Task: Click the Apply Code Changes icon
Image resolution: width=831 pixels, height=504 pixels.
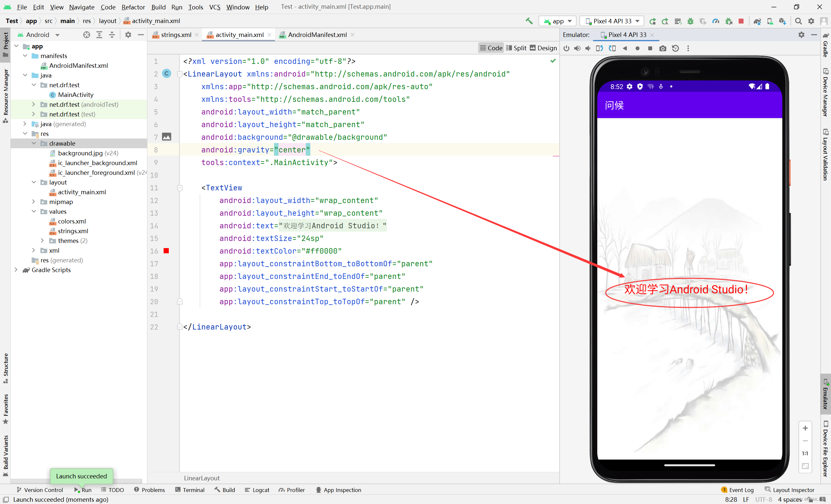Action: coord(677,21)
